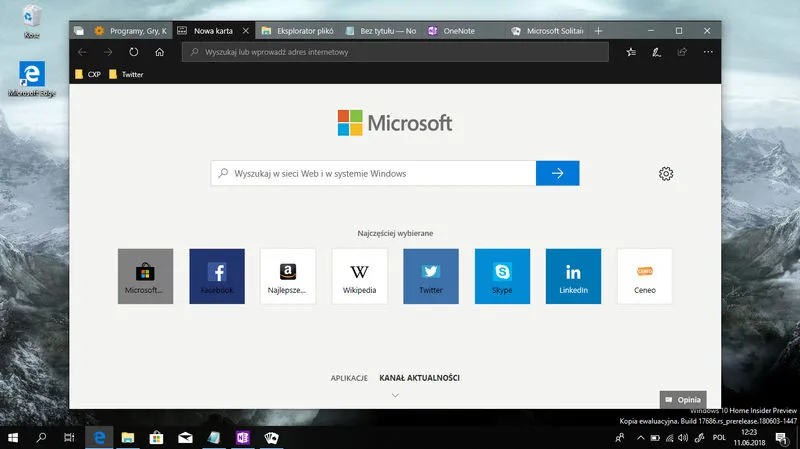The image size is (800, 449).
Task: Open People icon in system tray
Action: [620, 438]
